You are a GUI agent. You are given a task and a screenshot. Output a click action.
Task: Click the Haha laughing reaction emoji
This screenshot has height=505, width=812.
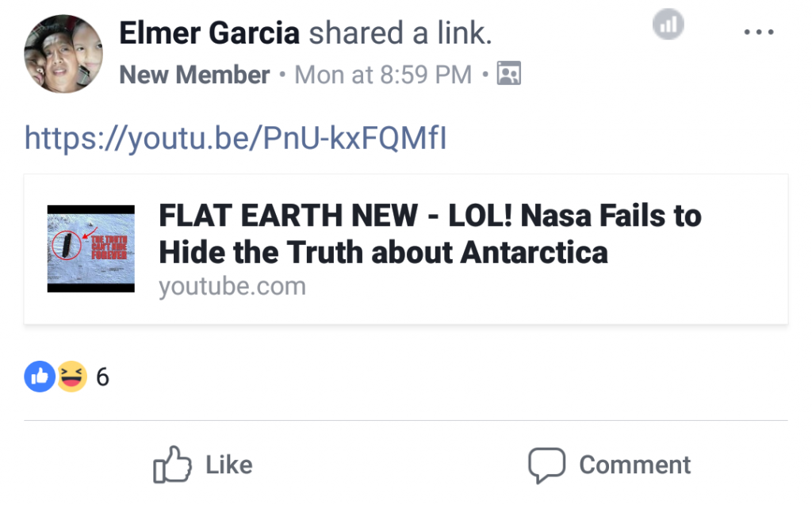pos(71,377)
